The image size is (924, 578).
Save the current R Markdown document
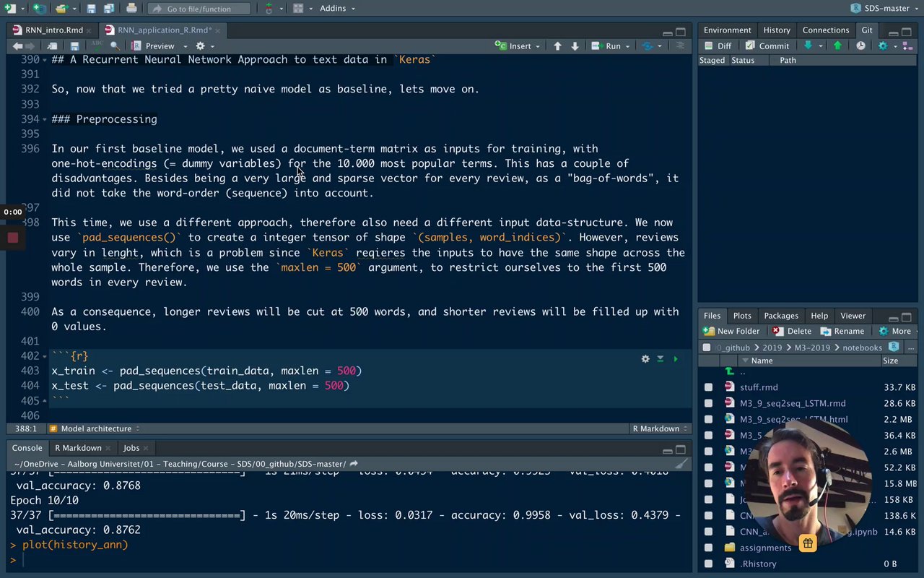pyautogui.click(x=75, y=46)
